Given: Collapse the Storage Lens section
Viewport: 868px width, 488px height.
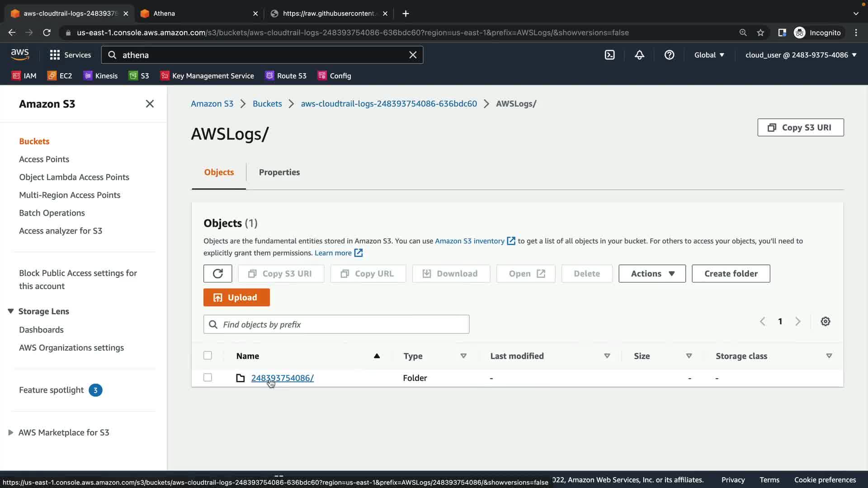Looking at the screenshot, I should coord(11,311).
